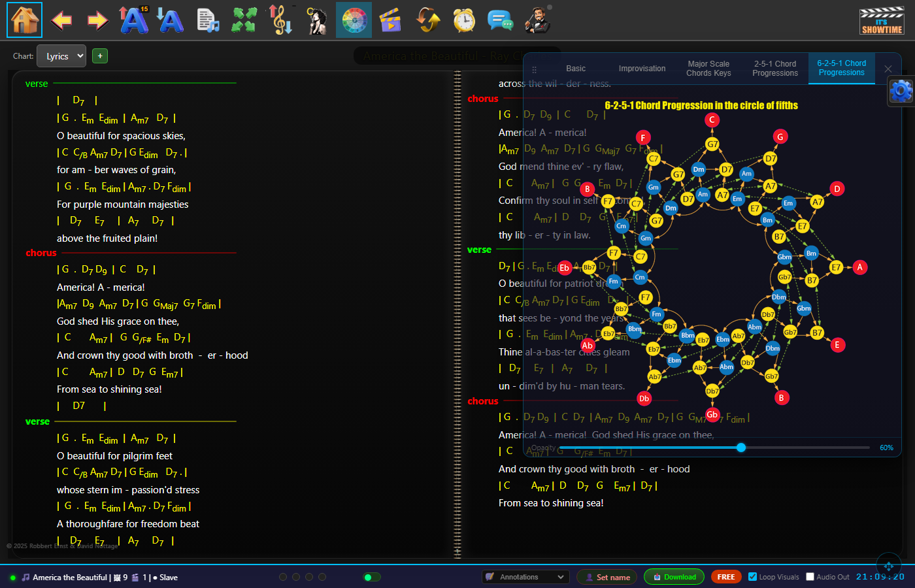Click the yellow right arrow (next)
This screenshot has width=915, height=588.
point(97,20)
